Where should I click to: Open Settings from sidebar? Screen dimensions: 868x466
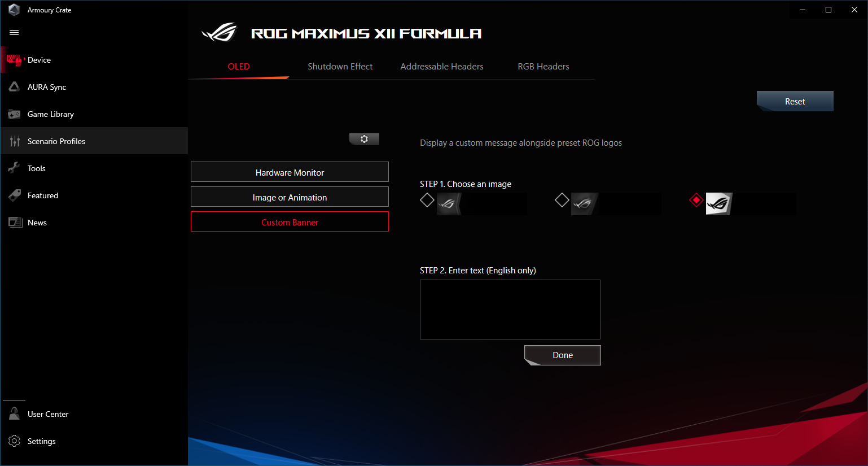coord(94,441)
